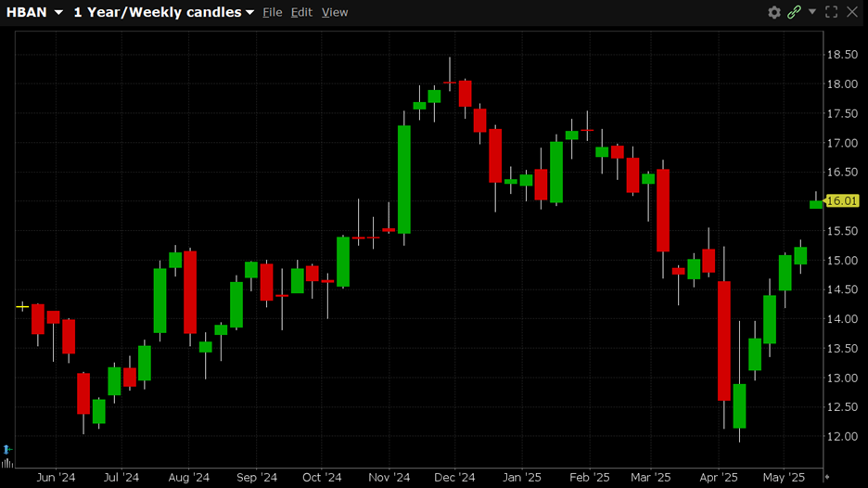Click the Apr '25 date axis label
The image size is (868, 488).
click(x=719, y=477)
